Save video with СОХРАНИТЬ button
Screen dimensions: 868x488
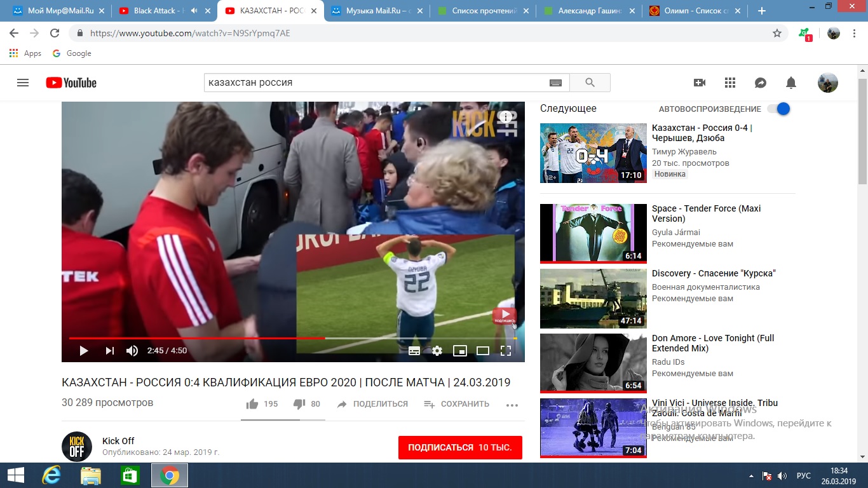pyautogui.click(x=456, y=404)
